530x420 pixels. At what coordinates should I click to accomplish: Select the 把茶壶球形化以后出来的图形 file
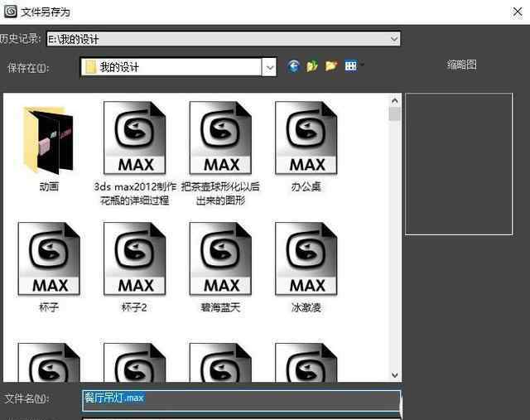click(x=221, y=141)
